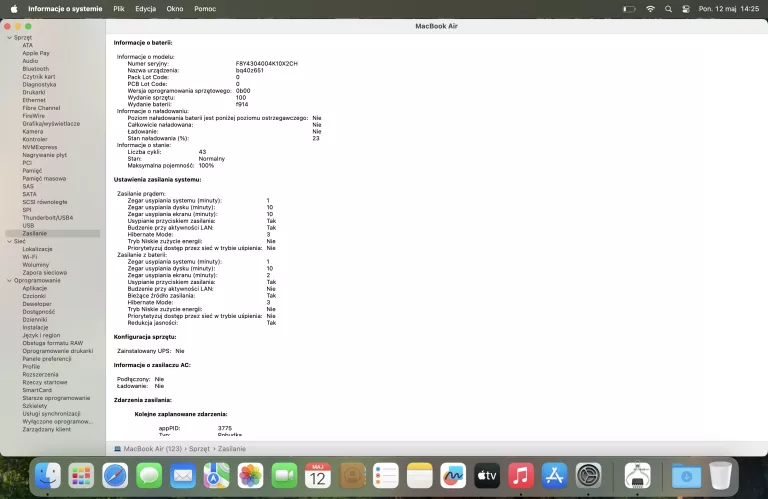Open Freeform app in the Dock
The width and height of the screenshot is (768, 499).
(453, 475)
